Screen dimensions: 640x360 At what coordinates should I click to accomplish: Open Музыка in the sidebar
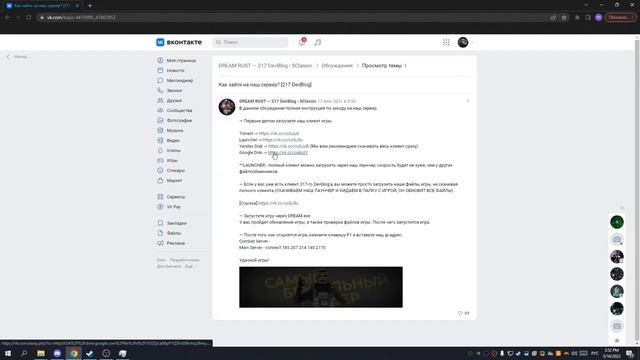point(175,130)
